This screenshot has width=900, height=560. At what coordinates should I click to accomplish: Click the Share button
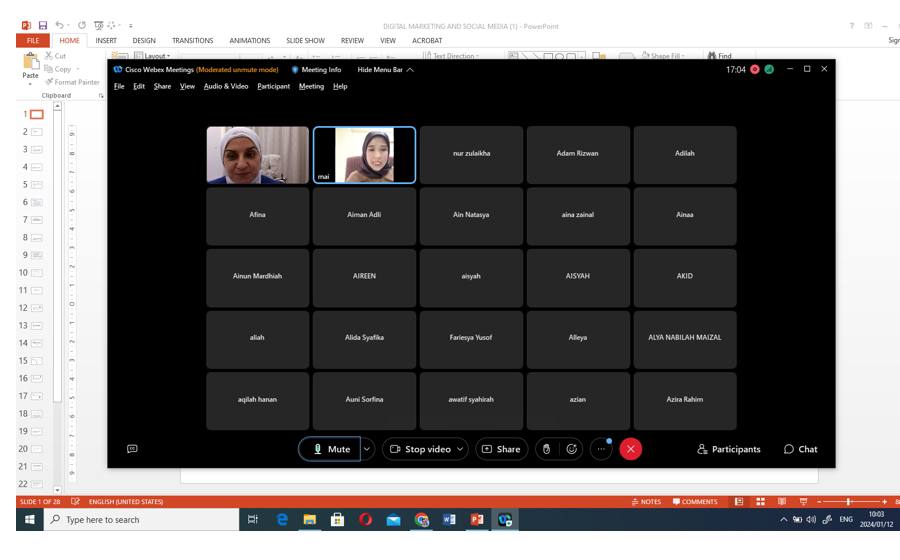(501, 449)
